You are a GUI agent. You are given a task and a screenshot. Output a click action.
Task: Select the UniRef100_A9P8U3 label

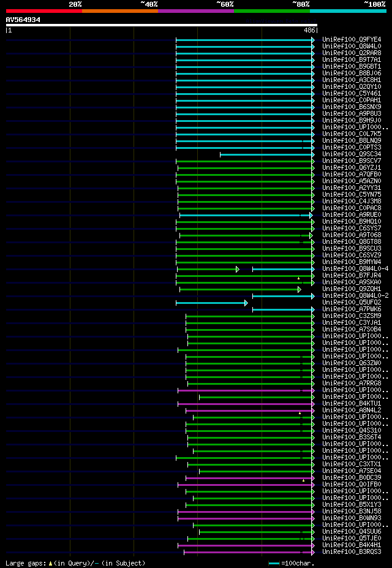pyautogui.click(x=352, y=114)
